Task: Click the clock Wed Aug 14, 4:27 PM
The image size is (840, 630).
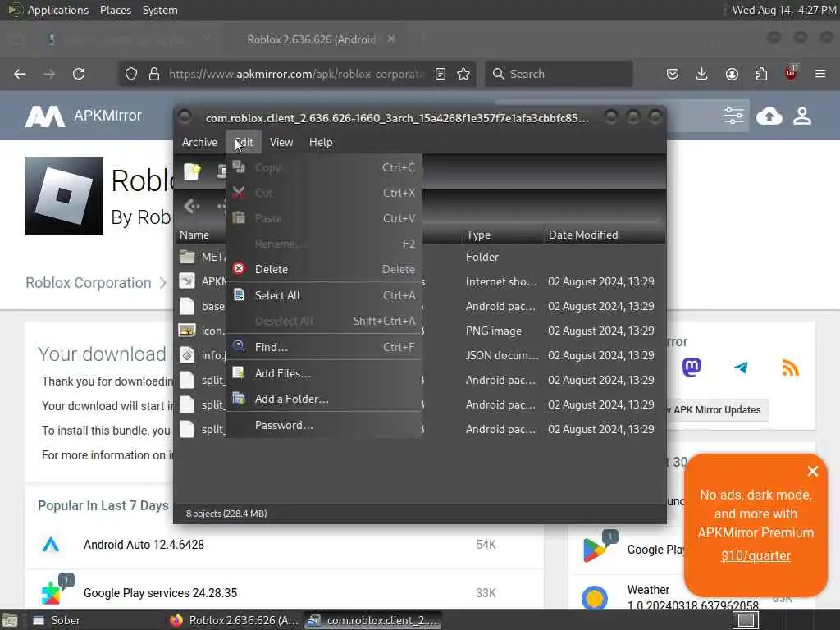Action: (783, 10)
